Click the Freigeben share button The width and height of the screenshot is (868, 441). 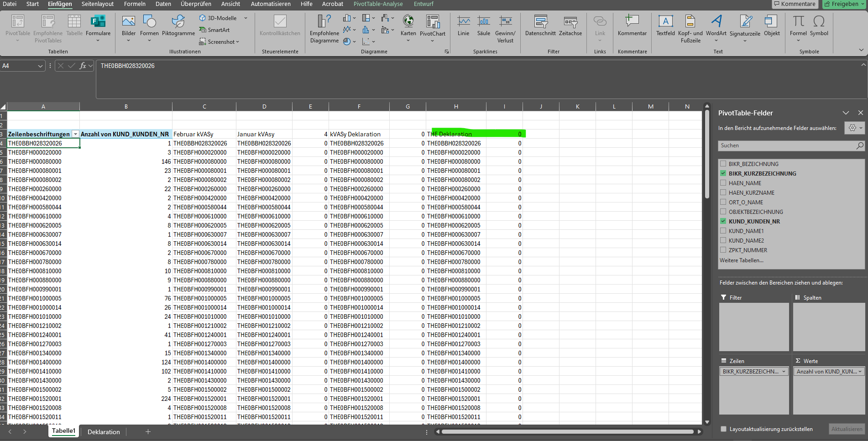coord(844,4)
